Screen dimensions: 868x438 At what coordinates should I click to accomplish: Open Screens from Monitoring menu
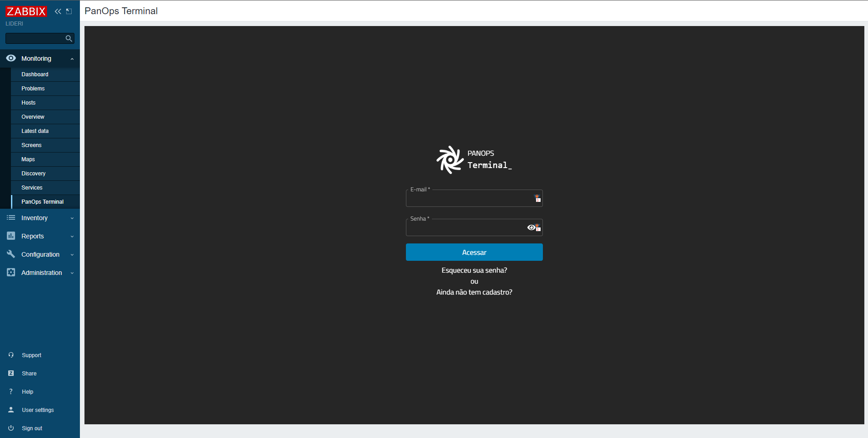(x=45, y=145)
